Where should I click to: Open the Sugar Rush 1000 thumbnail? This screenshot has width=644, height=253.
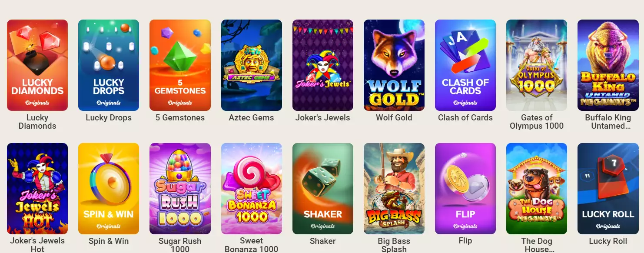[180, 189]
